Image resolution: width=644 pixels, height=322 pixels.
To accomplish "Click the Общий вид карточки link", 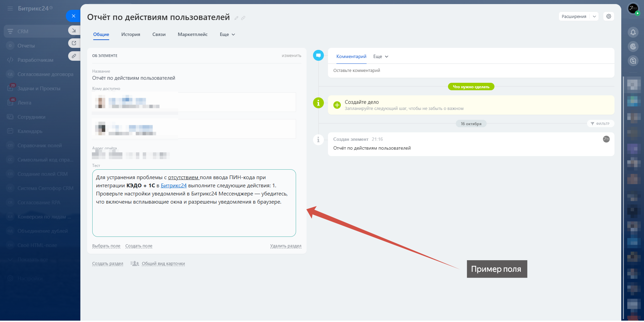I will (163, 264).
